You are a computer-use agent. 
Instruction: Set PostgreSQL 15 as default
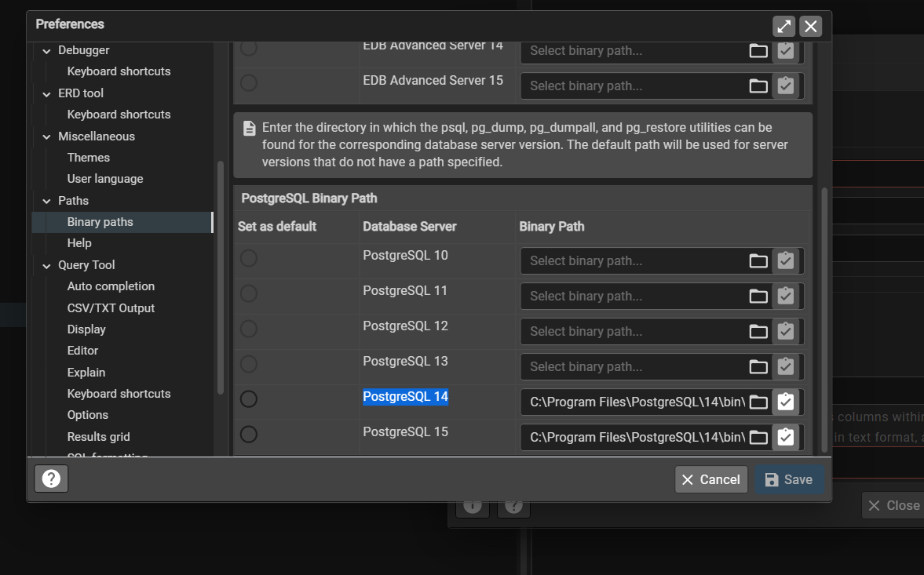249,435
